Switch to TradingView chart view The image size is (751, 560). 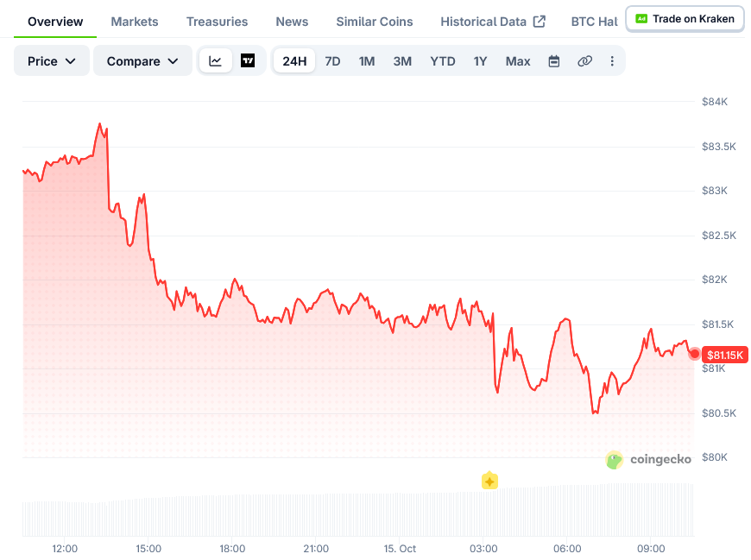(x=248, y=60)
